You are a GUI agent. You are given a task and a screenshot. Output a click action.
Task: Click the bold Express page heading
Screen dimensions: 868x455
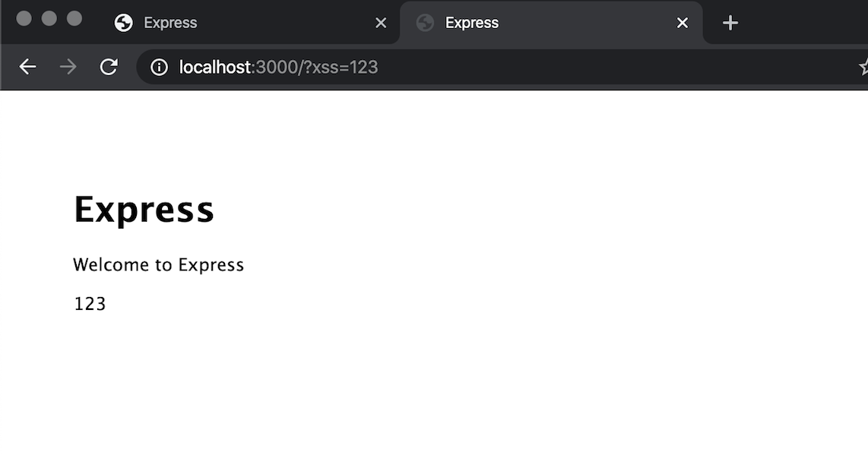click(144, 209)
